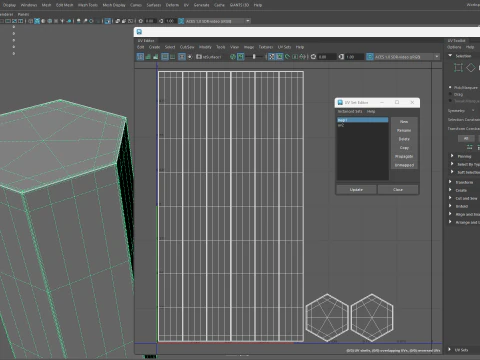
Task: Open the Textures menu in UV Editor
Action: [266, 47]
